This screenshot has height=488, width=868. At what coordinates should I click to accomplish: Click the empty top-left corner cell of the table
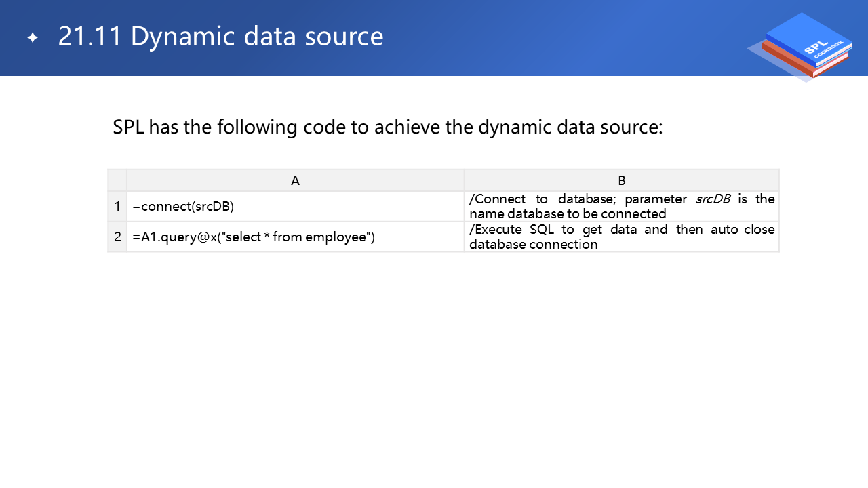(117, 180)
